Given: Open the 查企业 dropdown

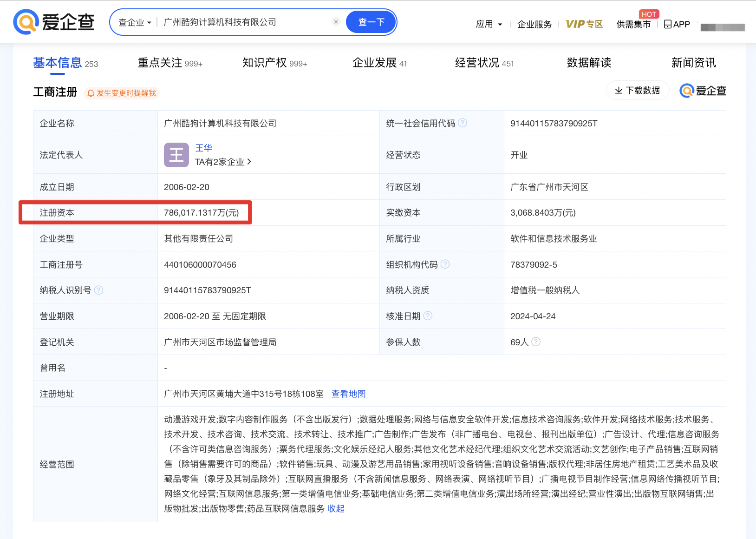Looking at the screenshot, I should (135, 21).
